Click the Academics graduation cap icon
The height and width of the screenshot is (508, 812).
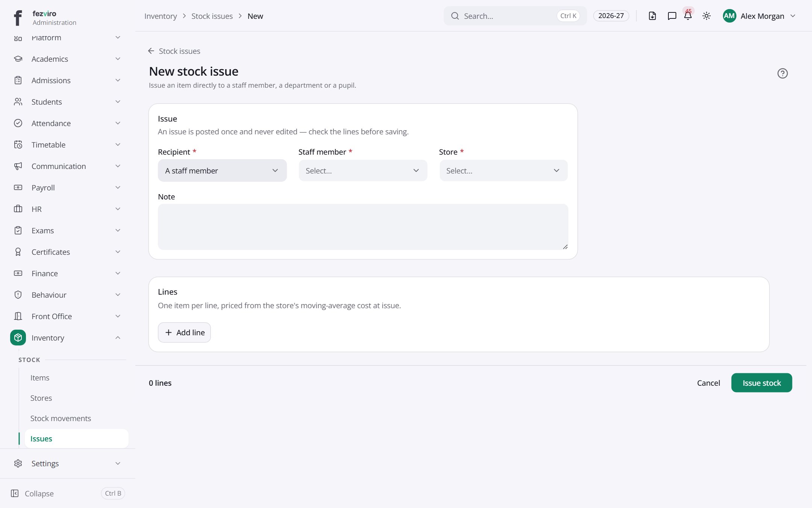tap(18, 59)
